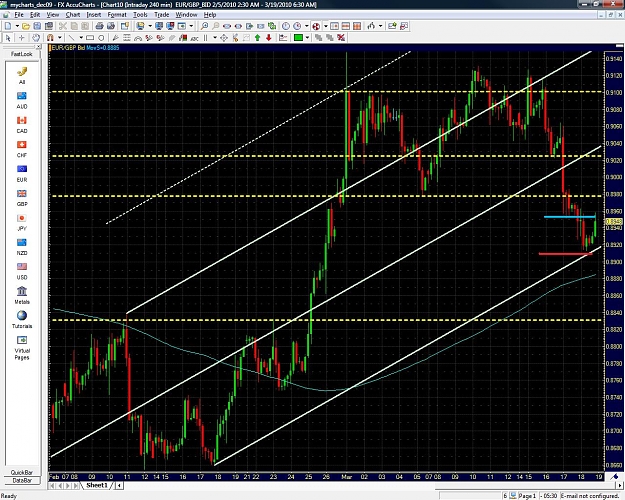Click the horizontal scrollbar right arrow
The height and width of the screenshot is (500, 625).
tap(620, 485)
